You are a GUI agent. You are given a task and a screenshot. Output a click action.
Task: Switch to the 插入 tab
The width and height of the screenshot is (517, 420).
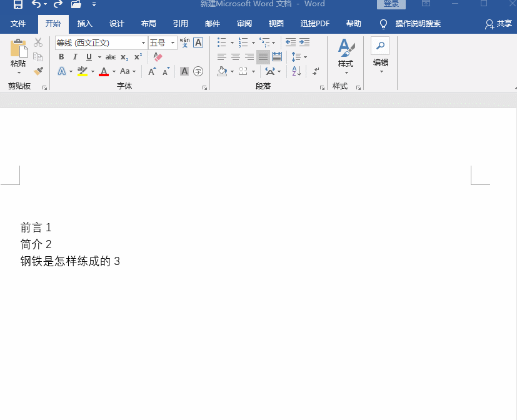(84, 24)
